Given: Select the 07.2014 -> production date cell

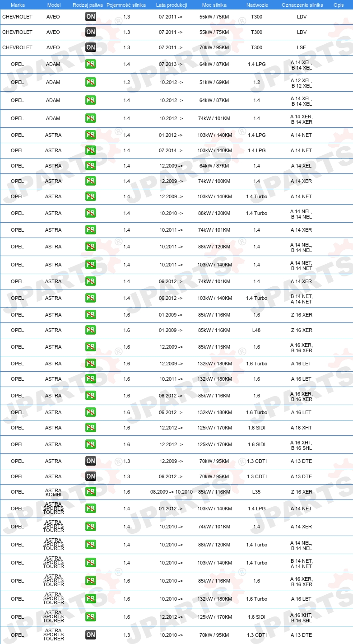Looking at the screenshot, I should [171, 150].
